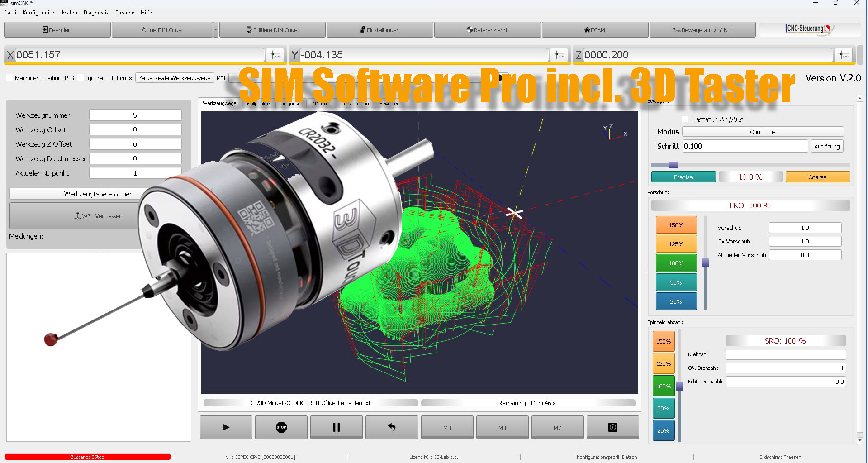Set feed override to 25%
This screenshot has width=868, height=463.
tap(676, 301)
